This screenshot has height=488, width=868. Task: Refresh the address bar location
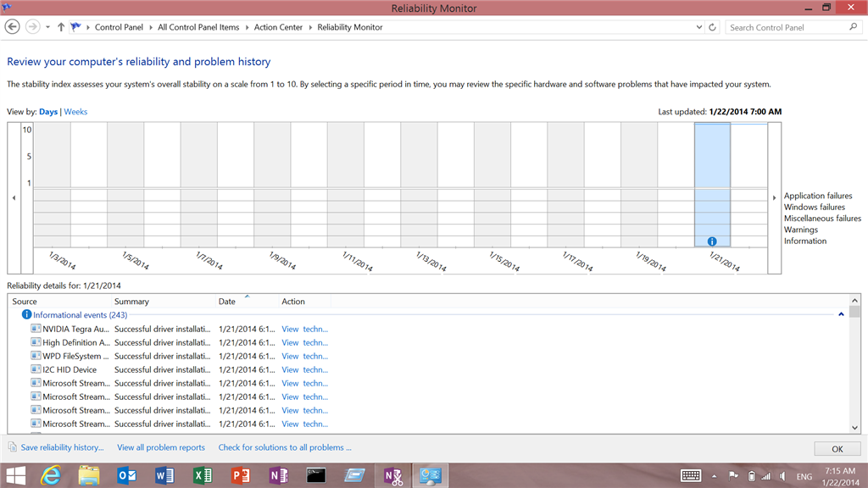[x=712, y=27]
